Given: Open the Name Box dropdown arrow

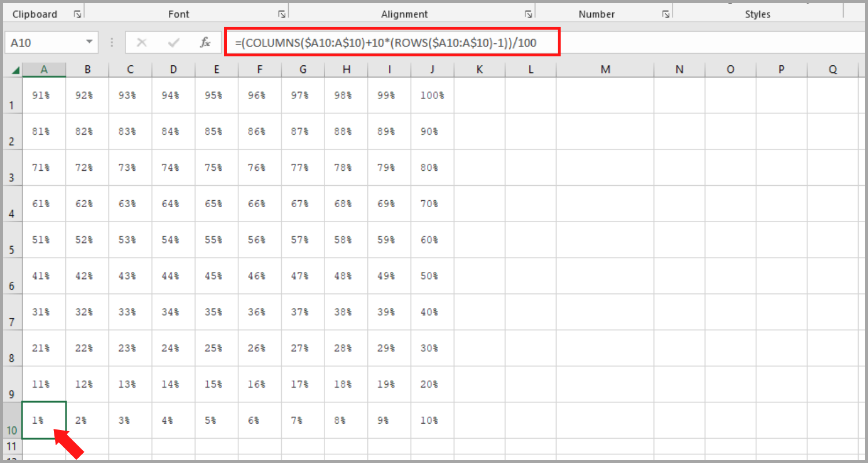Looking at the screenshot, I should point(89,42).
